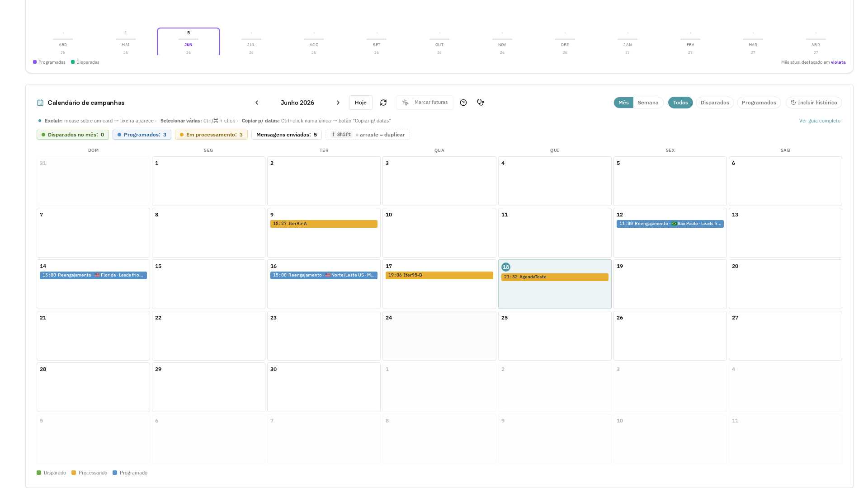
Task: Click the NOV 26 month in the chart
Action: coord(502,42)
